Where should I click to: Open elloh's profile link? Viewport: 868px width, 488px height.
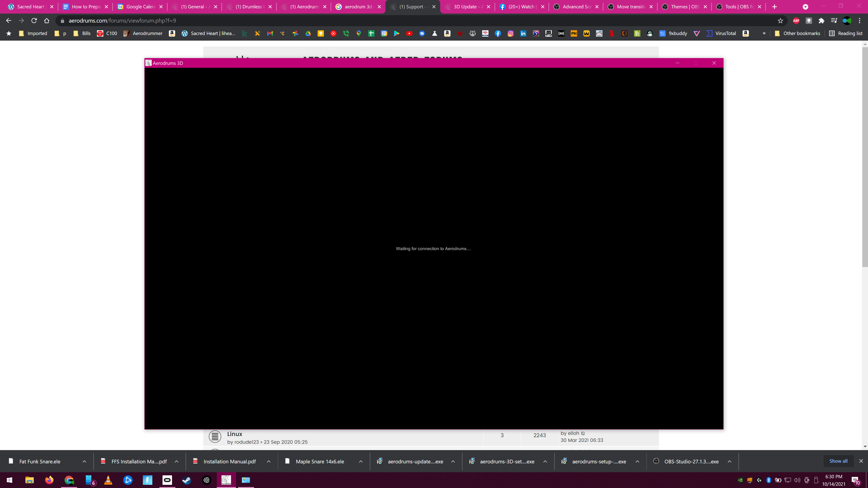point(573,433)
